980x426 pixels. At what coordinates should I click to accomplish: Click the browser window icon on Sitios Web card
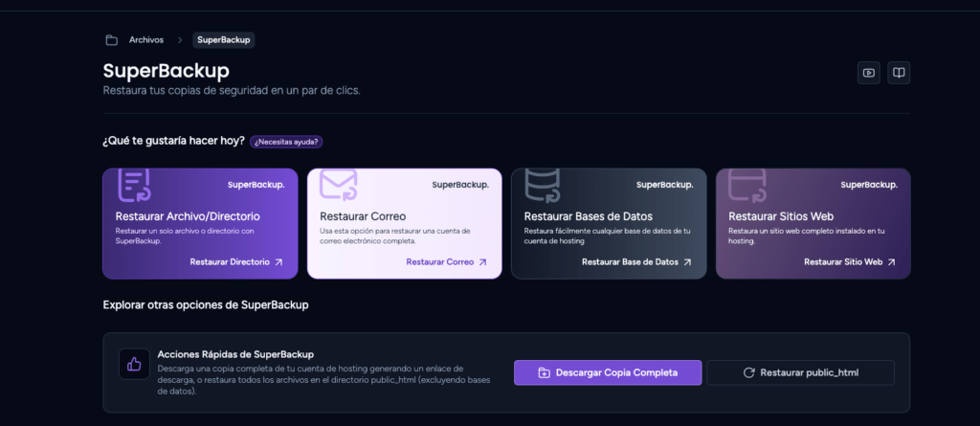747,185
